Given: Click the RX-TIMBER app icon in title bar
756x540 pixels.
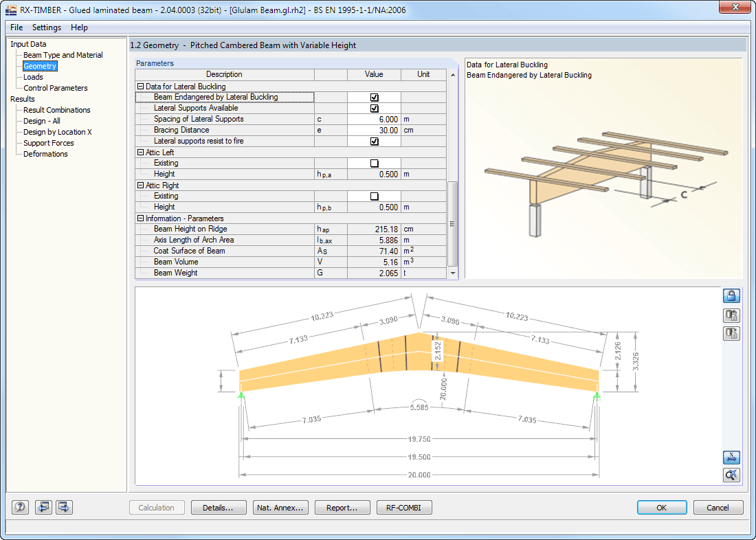Looking at the screenshot, I should 10,10.
